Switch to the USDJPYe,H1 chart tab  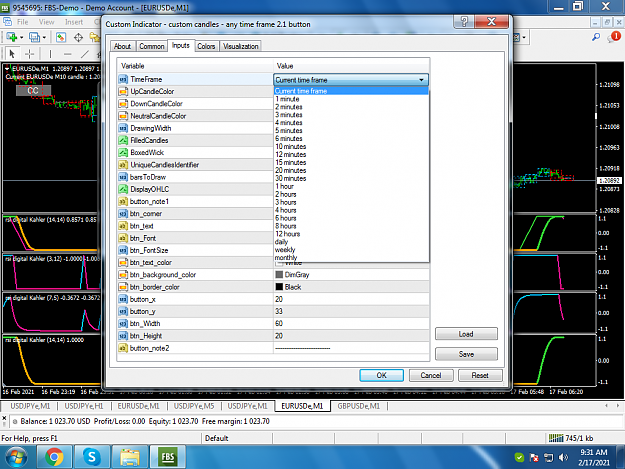click(84, 406)
